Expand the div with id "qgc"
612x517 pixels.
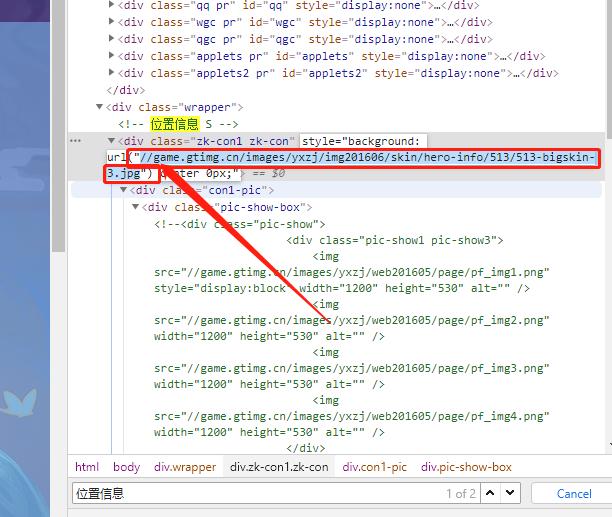point(111,38)
